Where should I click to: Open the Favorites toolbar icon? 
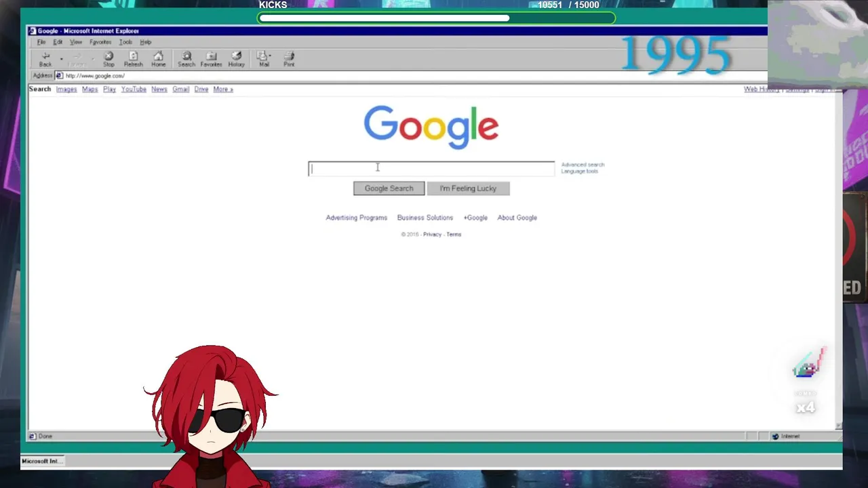point(211,59)
